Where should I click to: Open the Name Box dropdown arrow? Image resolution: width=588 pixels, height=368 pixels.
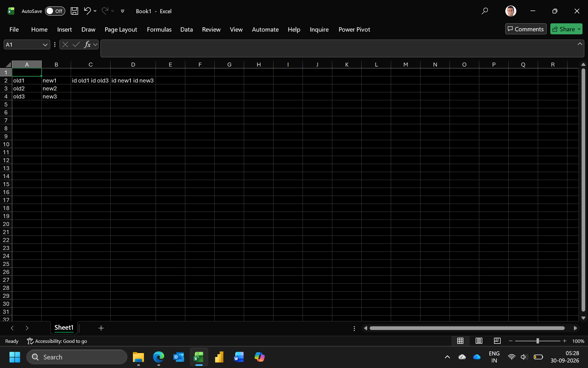pyautogui.click(x=45, y=45)
